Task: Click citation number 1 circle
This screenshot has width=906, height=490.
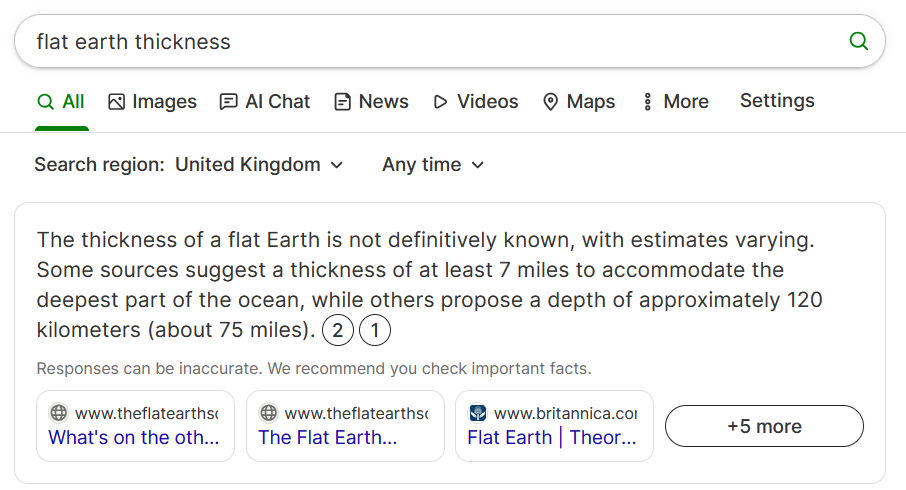Action: (x=375, y=330)
